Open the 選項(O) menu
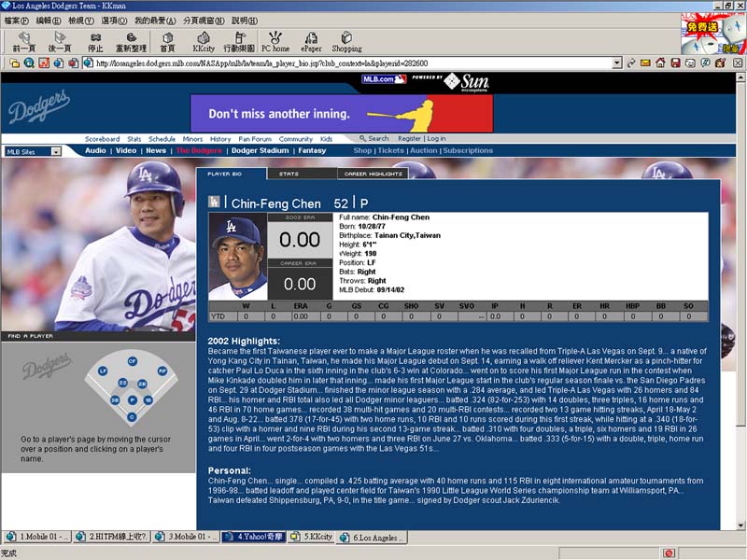 pyautogui.click(x=114, y=21)
